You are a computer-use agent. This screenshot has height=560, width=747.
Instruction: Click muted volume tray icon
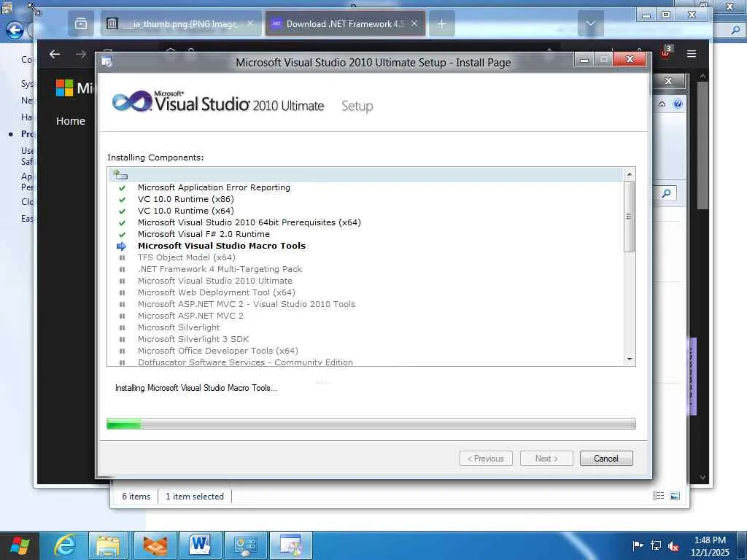click(x=673, y=545)
